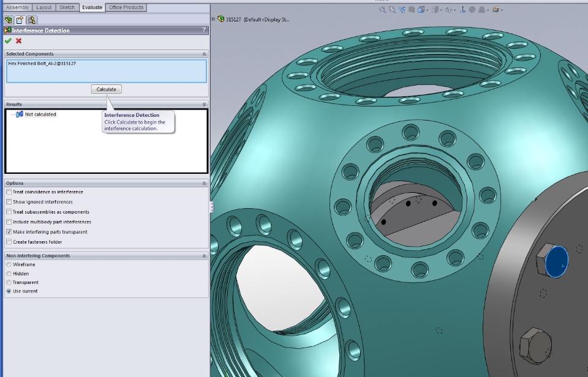Click the Hide/Show Items glasses icon
Screen dimensions: 588x377
coord(448,10)
